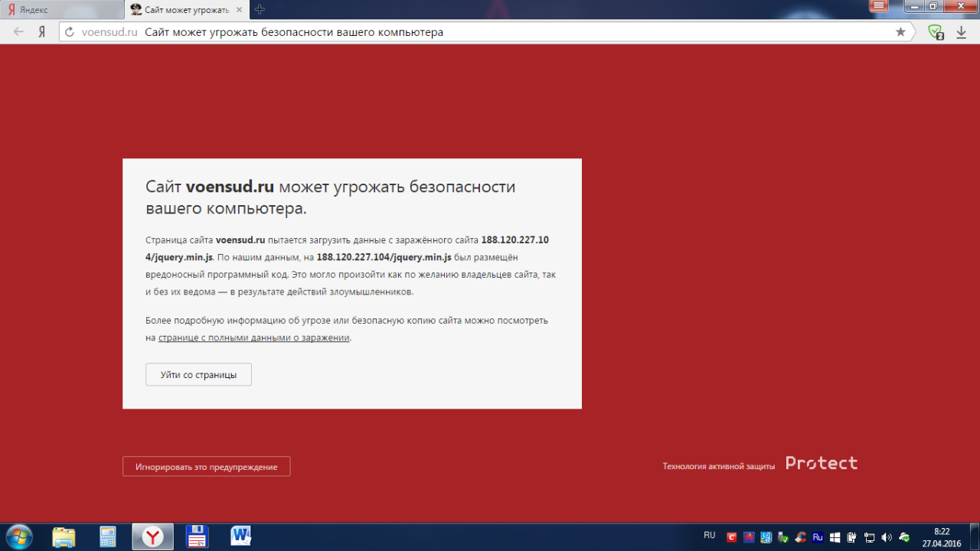
Task: Click 'Игнорировать это предупреждение' button
Action: click(x=206, y=467)
